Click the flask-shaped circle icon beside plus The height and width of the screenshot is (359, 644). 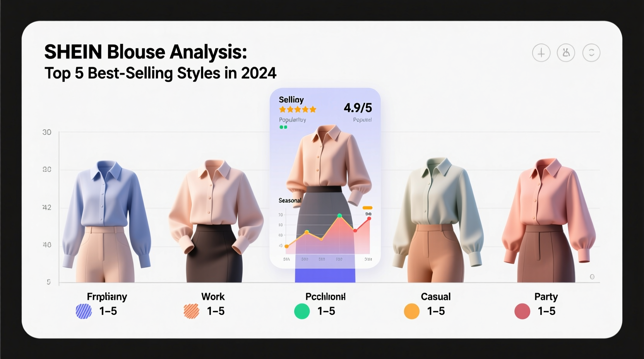pos(566,53)
